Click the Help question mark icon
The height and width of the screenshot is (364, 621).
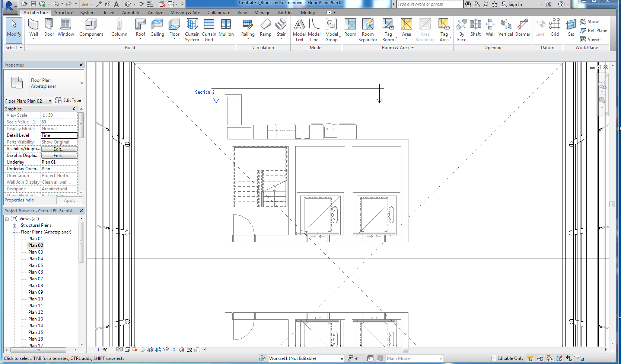coord(561,4)
